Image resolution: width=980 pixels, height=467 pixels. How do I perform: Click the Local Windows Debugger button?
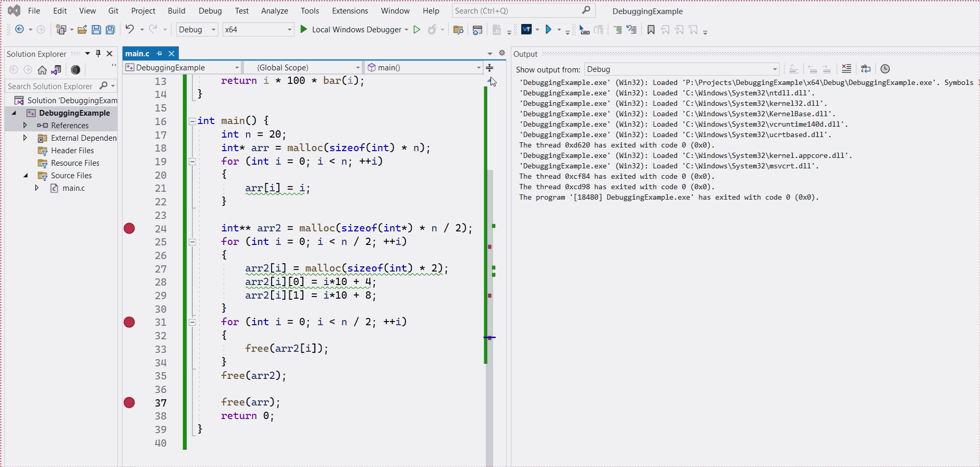tap(354, 30)
